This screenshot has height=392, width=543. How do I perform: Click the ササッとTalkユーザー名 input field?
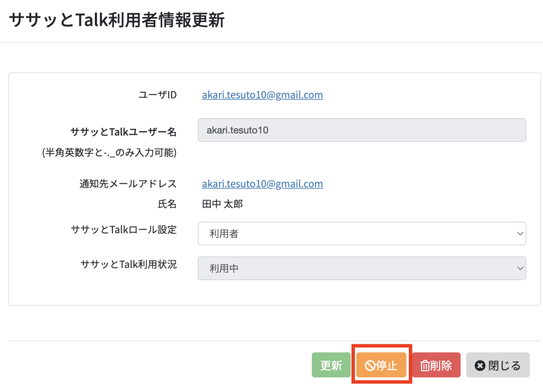click(x=362, y=130)
